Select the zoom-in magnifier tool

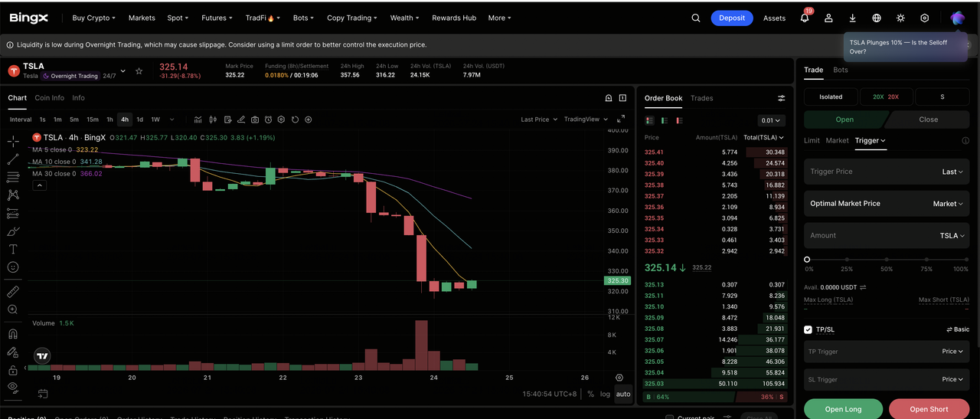pos(13,309)
